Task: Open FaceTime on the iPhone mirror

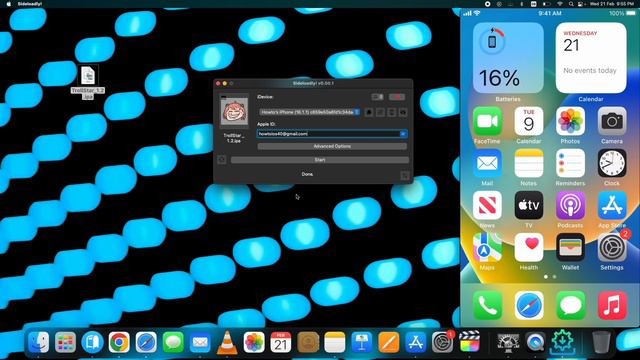Action: point(487,121)
